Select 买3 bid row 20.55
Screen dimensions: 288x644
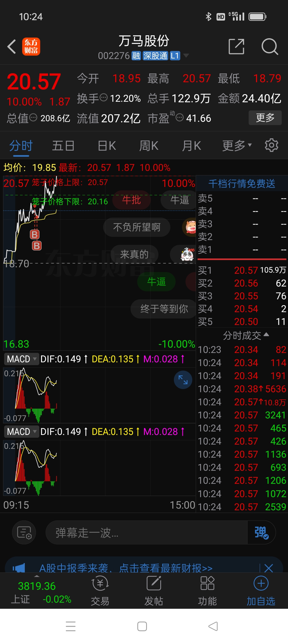[242, 296]
